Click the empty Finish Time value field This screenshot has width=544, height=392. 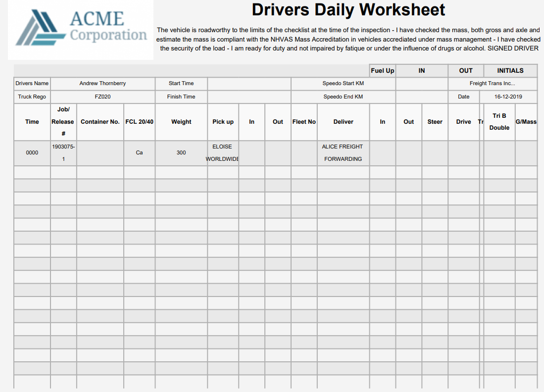point(249,97)
